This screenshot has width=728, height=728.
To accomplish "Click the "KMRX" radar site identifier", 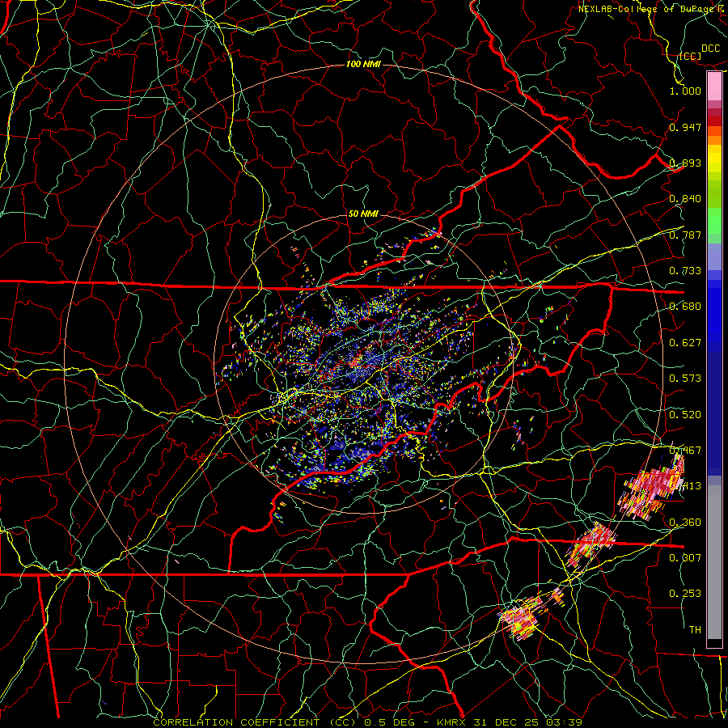I will pos(453,722).
